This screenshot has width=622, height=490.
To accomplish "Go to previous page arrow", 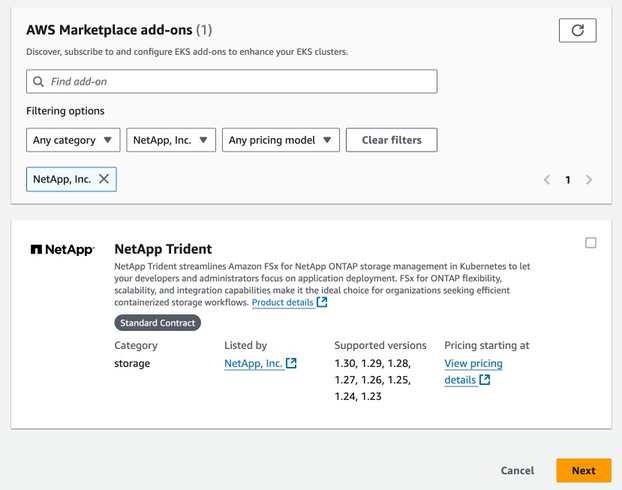I will point(547,180).
